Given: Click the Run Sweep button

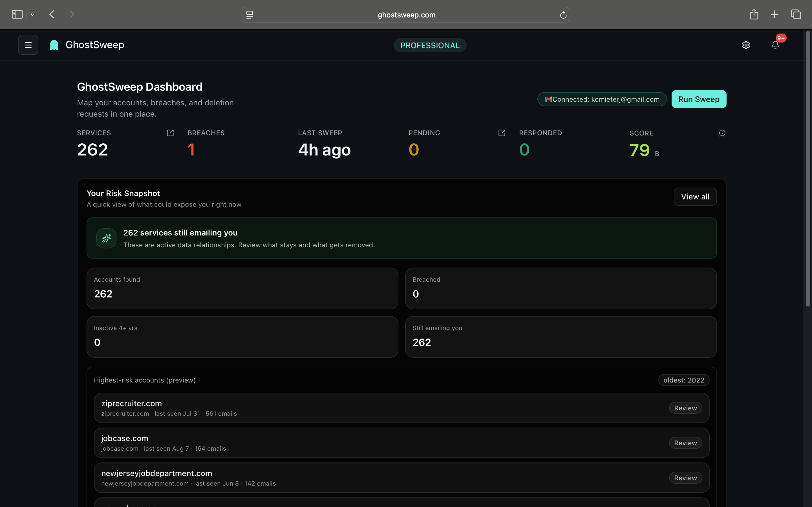Looking at the screenshot, I should click(699, 99).
